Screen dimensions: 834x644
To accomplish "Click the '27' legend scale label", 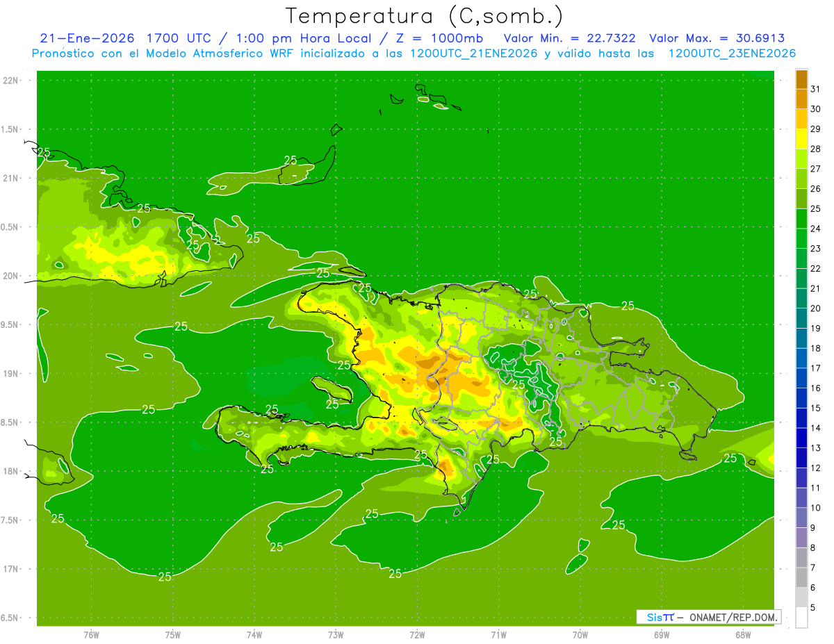I will (815, 169).
